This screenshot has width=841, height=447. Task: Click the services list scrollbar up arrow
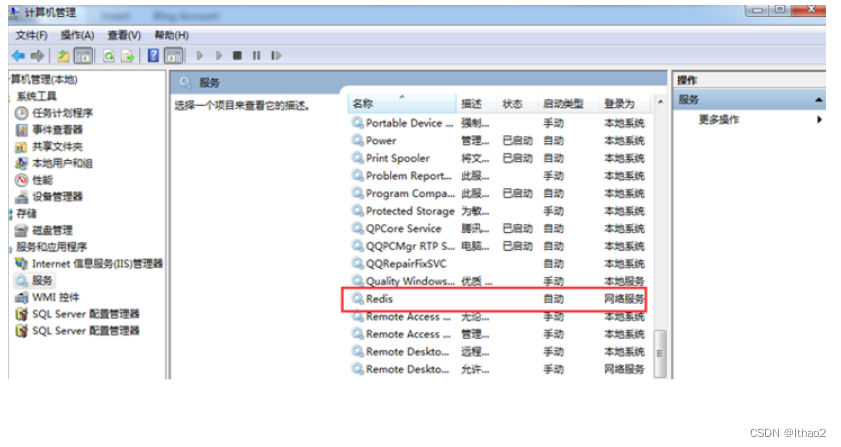(660, 102)
